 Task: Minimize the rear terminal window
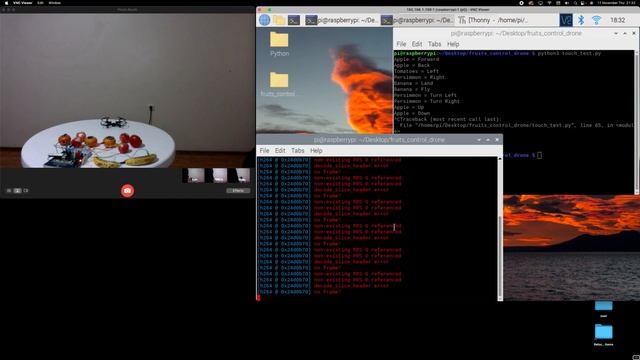point(616,33)
